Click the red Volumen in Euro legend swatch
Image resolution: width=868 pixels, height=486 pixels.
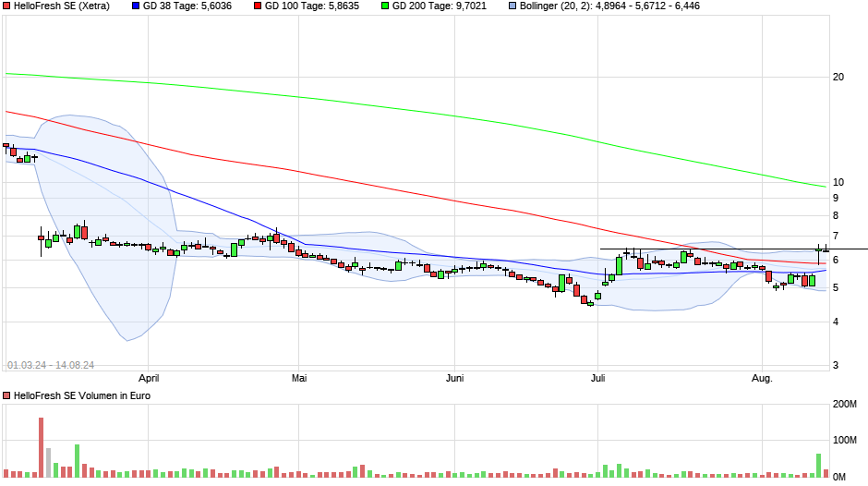tap(6, 395)
